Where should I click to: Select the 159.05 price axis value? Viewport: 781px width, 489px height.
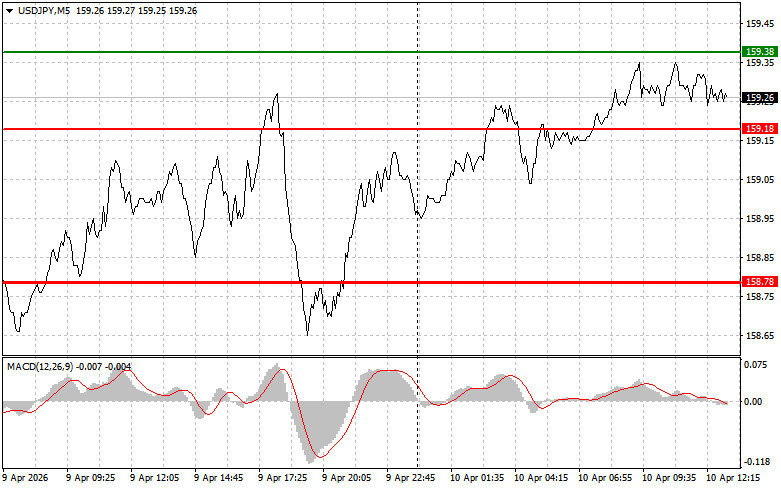760,180
